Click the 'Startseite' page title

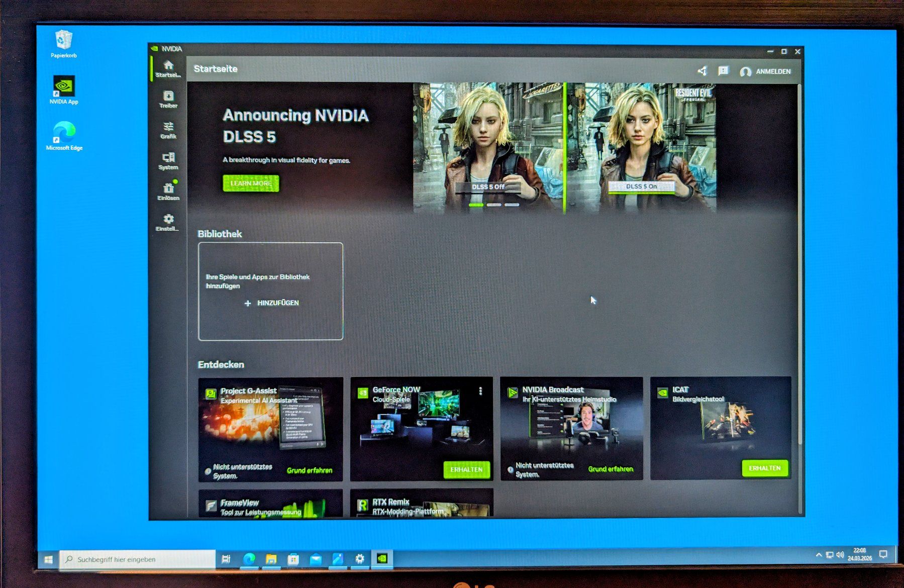pyautogui.click(x=216, y=69)
